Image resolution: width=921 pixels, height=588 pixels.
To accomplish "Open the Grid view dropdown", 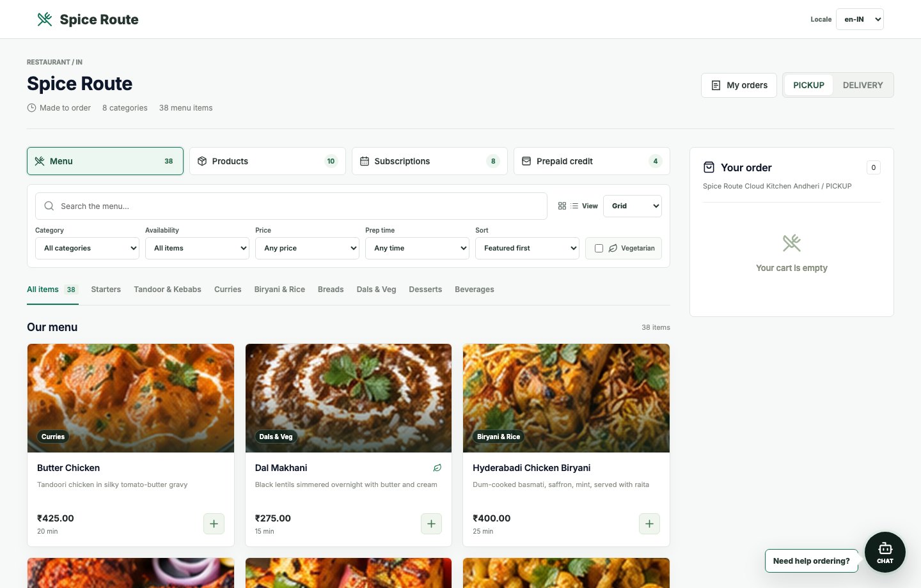I will click(633, 206).
